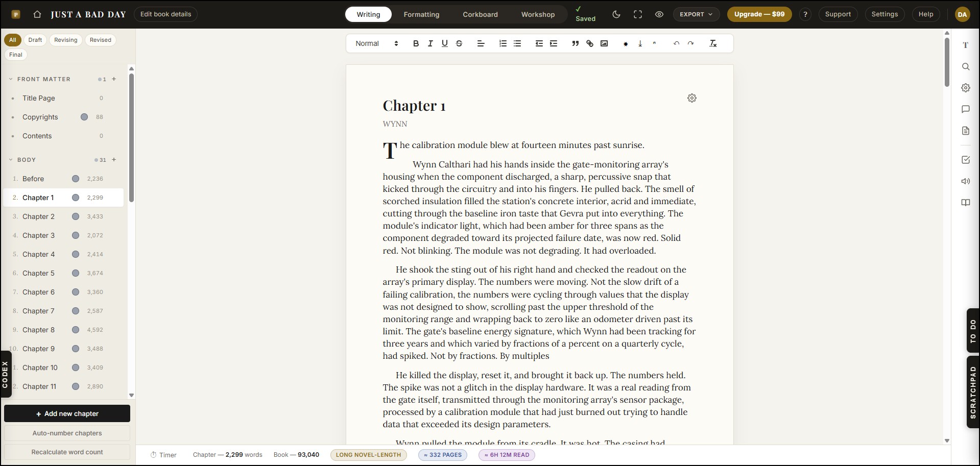Open the book reader panel icon
The width and height of the screenshot is (980, 466).
click(965, 203)
